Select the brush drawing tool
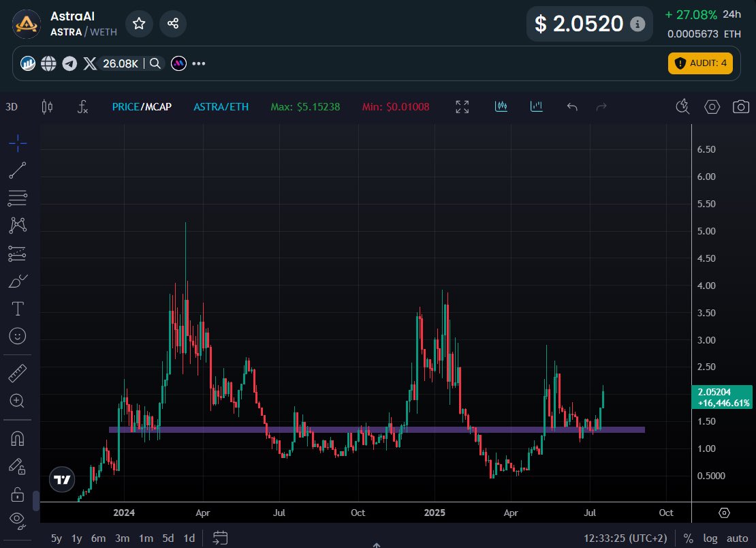 tap(18, 281)
